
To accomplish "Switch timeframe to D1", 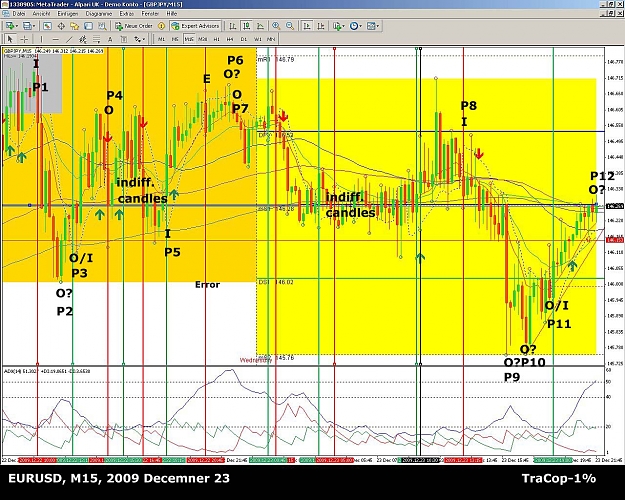I will click(244, 39).
